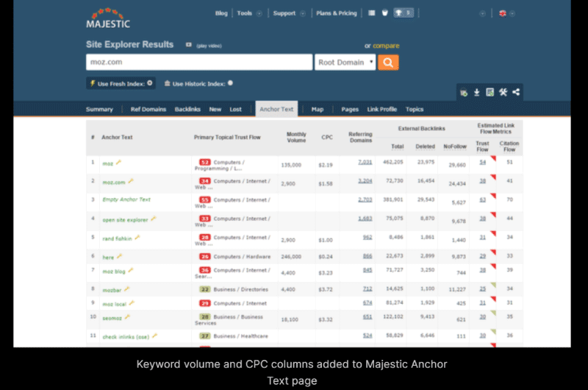
Task: Expand the account menu arrow left of flag
Action: pyautogui.click(x=483, y=13)
